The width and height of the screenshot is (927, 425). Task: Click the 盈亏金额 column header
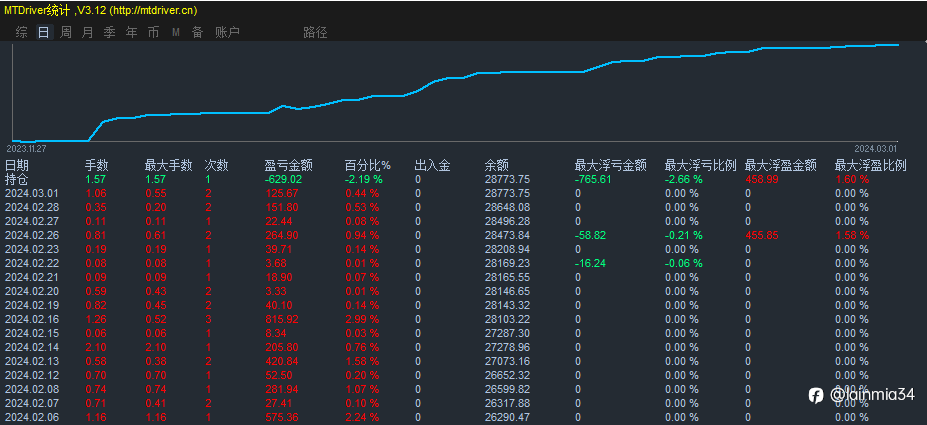coord(289,166)
